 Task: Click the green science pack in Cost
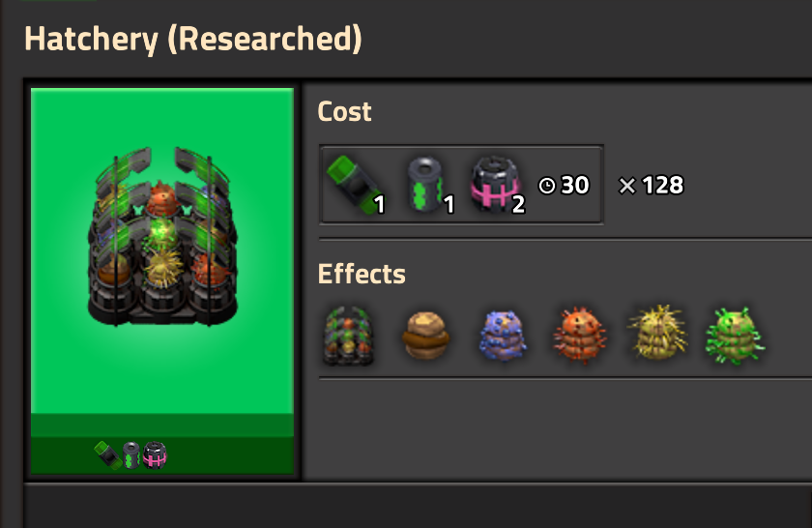(x=355, y=185)
